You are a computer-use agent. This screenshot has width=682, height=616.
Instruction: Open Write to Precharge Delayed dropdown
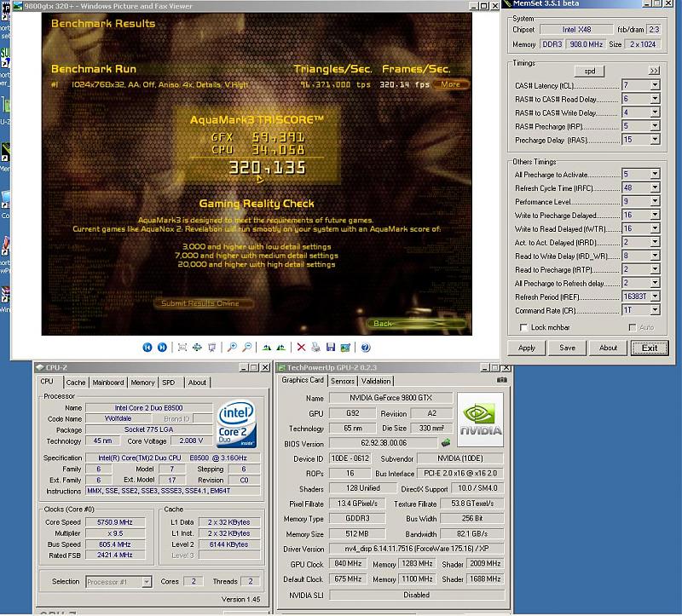click(655, 215)
